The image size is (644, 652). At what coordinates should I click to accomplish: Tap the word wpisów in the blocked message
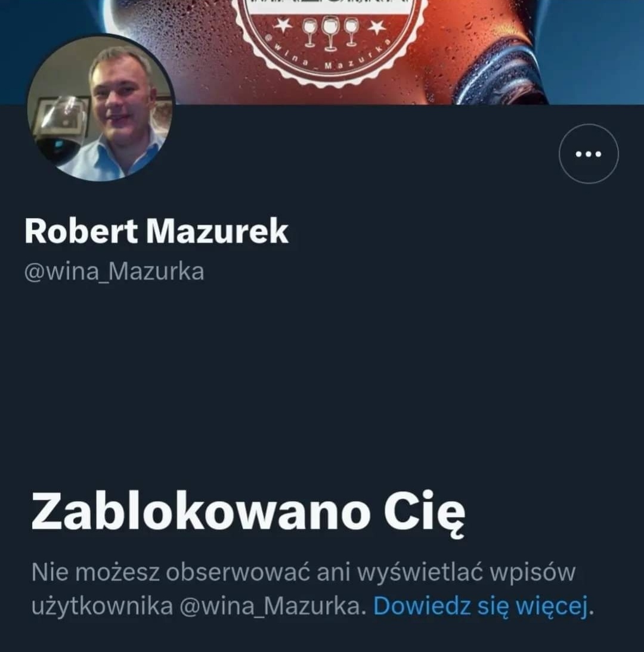(x=533, y=573)
